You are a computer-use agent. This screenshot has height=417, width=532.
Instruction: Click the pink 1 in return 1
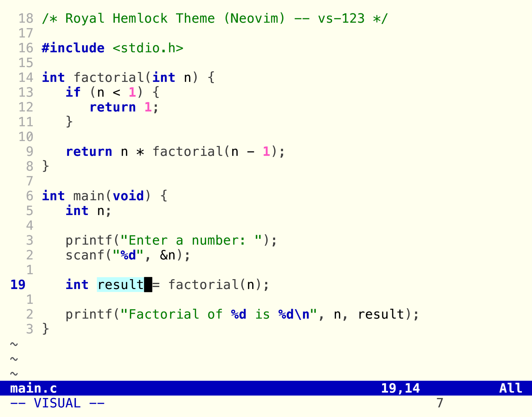pyautogui.click(x=148, y=107)
